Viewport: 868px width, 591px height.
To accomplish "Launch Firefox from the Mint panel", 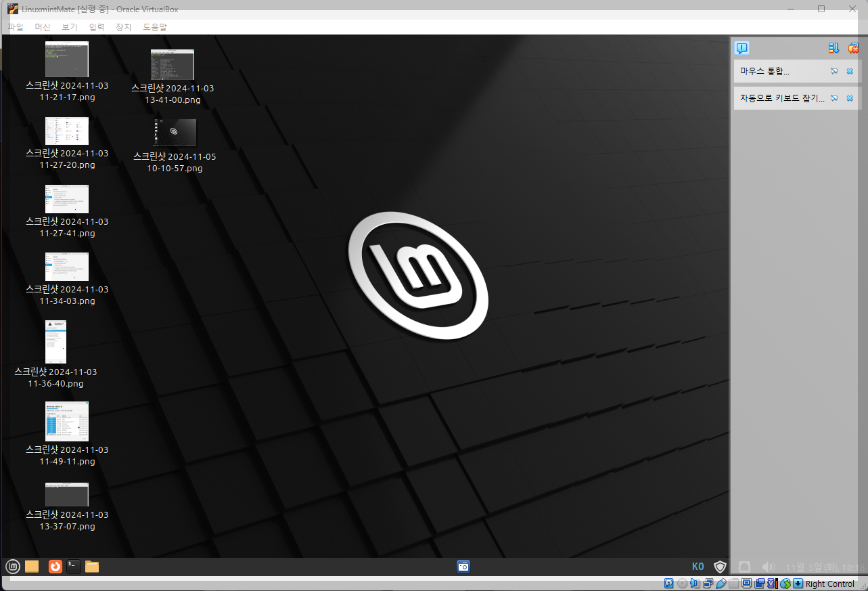I will pyautogui.click(x=55, y=567).
